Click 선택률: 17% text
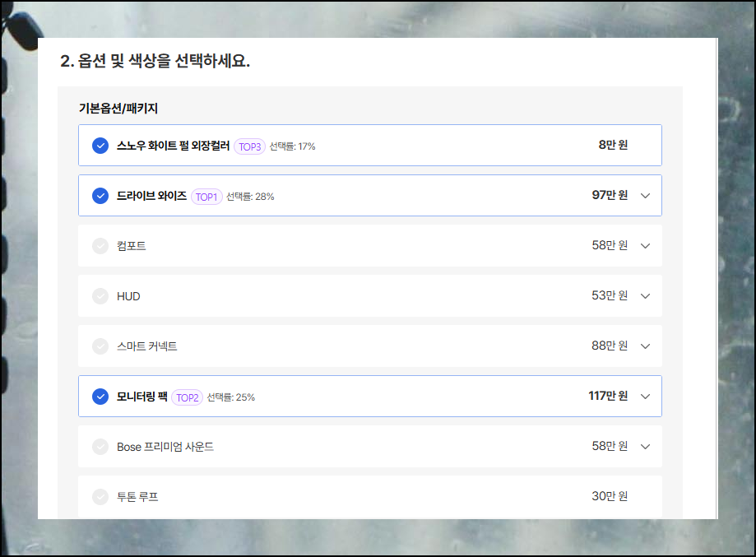This screenshot has width=756, height=557. pos(292,146)
